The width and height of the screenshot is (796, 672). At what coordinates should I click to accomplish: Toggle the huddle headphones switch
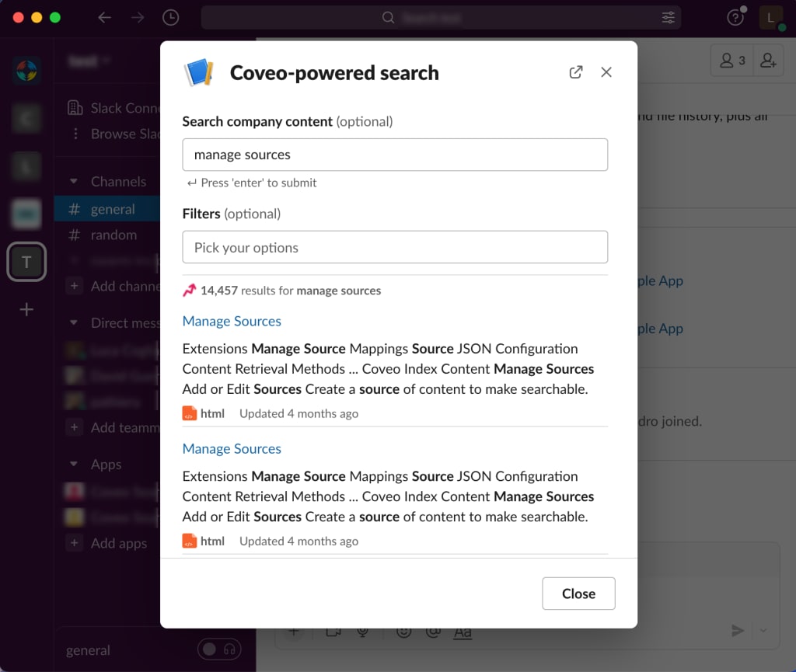tap(218, 649)
